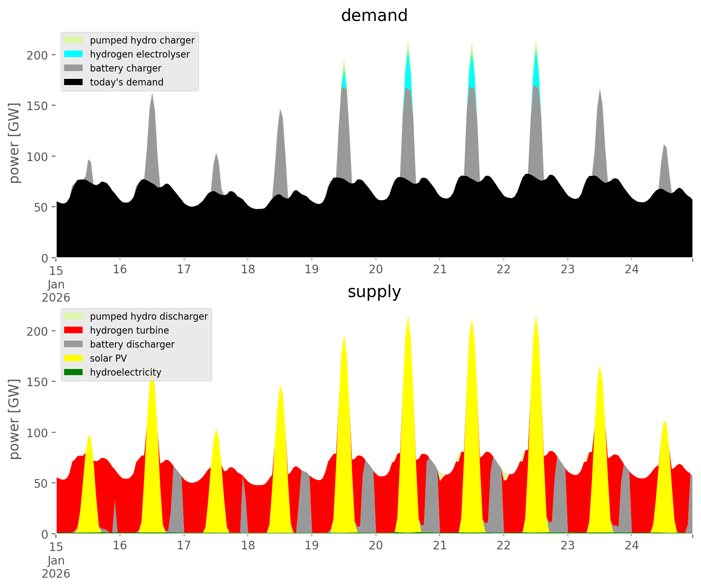Image resolution: width=701 pixels, height=588 pixels.
Task: Click the yellow solar PV legend swatch
Action: [74, 358]
